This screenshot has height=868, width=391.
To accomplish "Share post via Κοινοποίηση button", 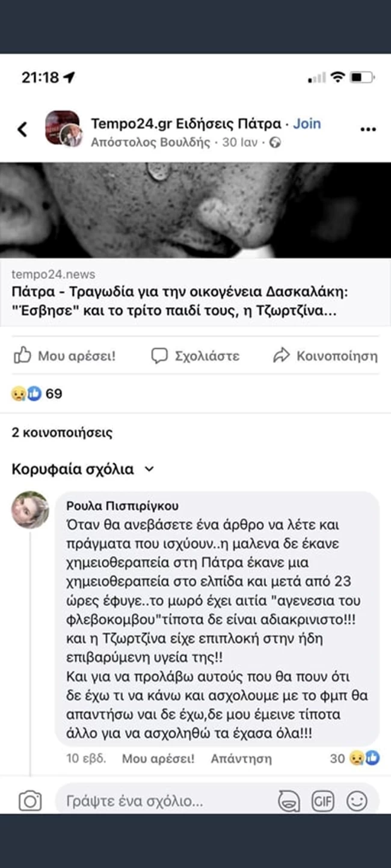I will tap(325, 356).
